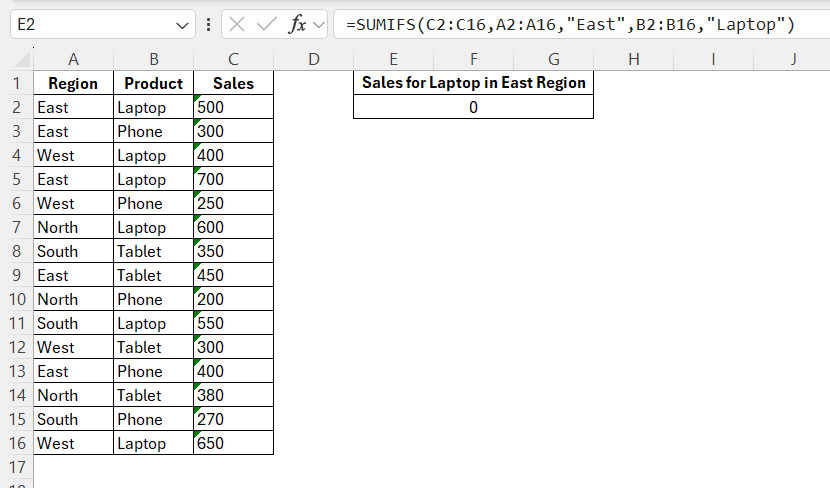Click the Sales header cell
This screenshot has height=488, width=830.
click(233, 83)
